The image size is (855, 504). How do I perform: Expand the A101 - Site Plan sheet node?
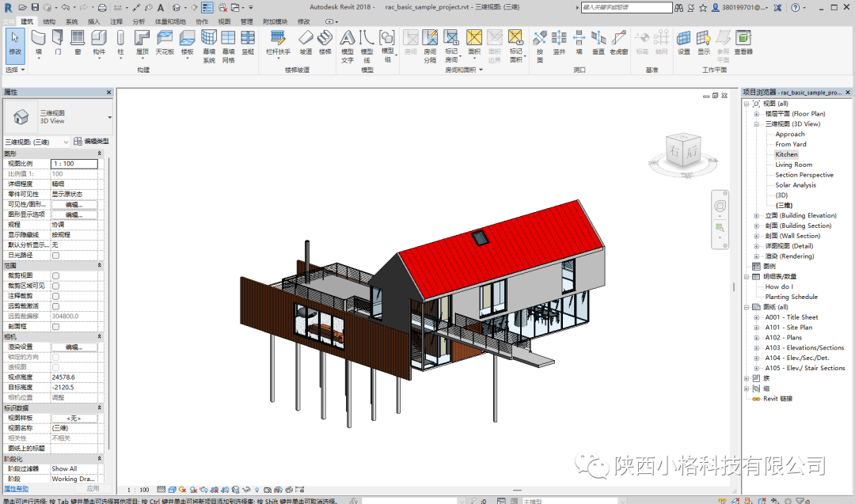coord(756,328)
